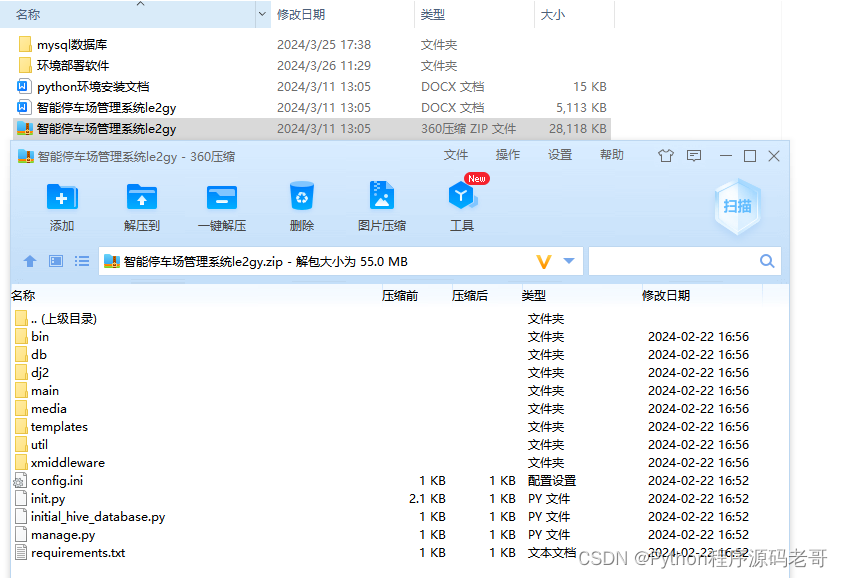Open the 文件 (File) menu
Screen dimensions: 843x578
point(456,156)
